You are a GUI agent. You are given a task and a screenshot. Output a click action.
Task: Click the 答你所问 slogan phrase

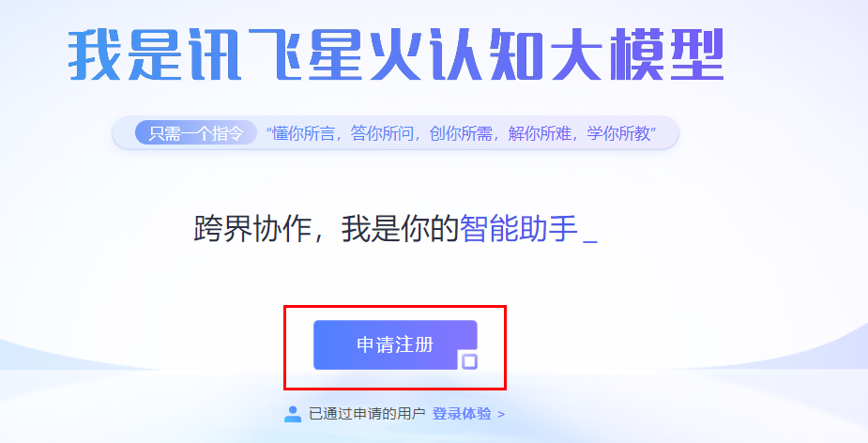click(382, 133)
